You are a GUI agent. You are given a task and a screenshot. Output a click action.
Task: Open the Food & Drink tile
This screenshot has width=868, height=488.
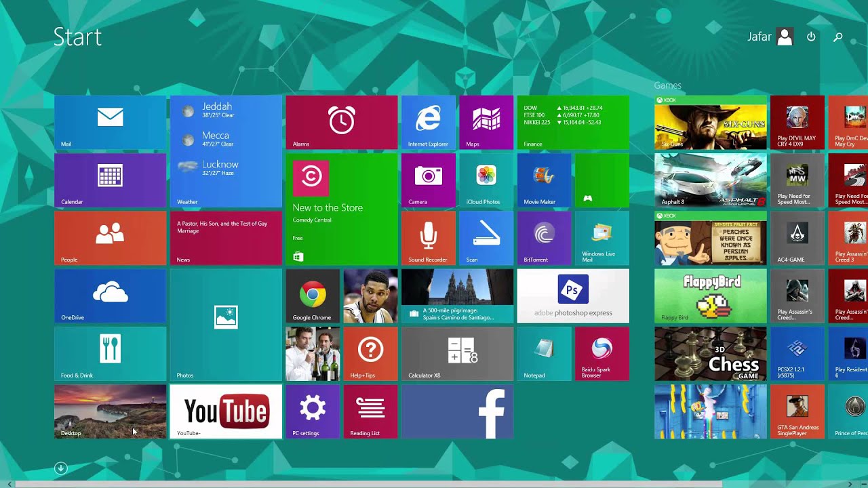110,354
